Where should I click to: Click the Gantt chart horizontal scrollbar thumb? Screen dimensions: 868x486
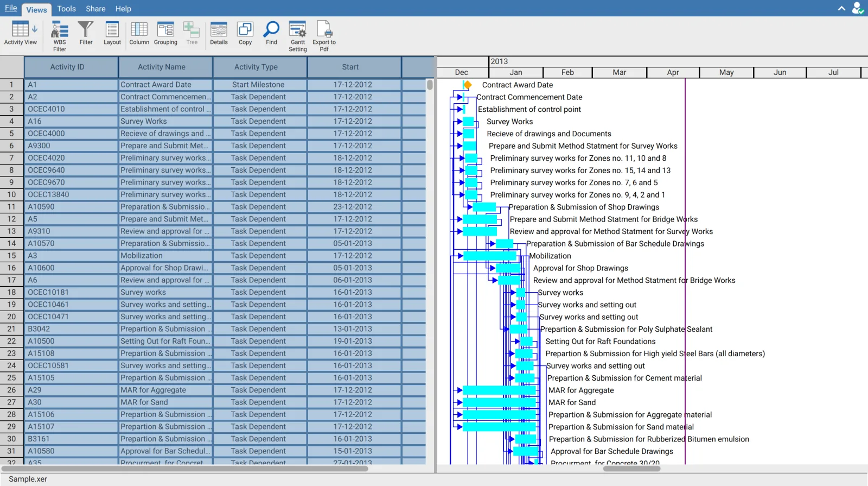[631, 469]
